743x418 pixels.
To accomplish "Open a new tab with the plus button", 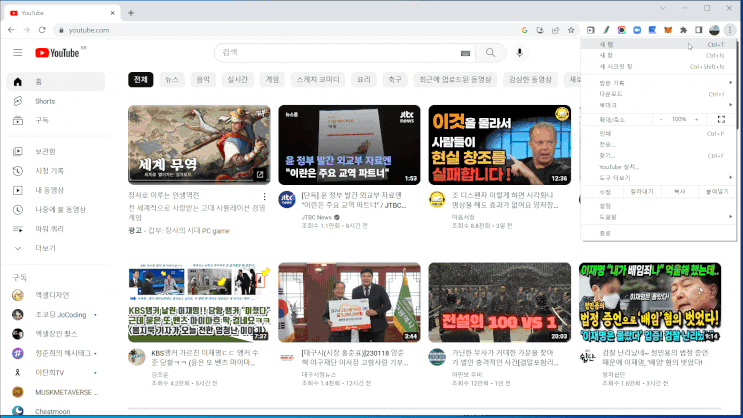I will pos(131,13).
